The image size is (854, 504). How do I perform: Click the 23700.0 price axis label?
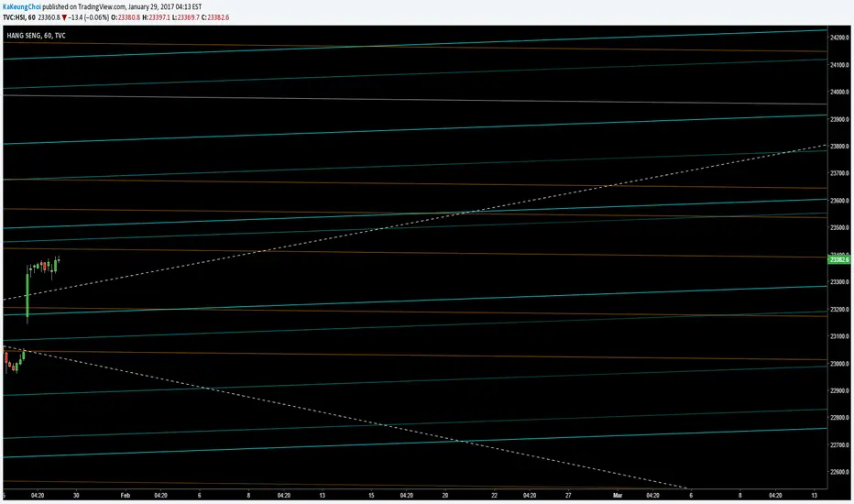839,173
